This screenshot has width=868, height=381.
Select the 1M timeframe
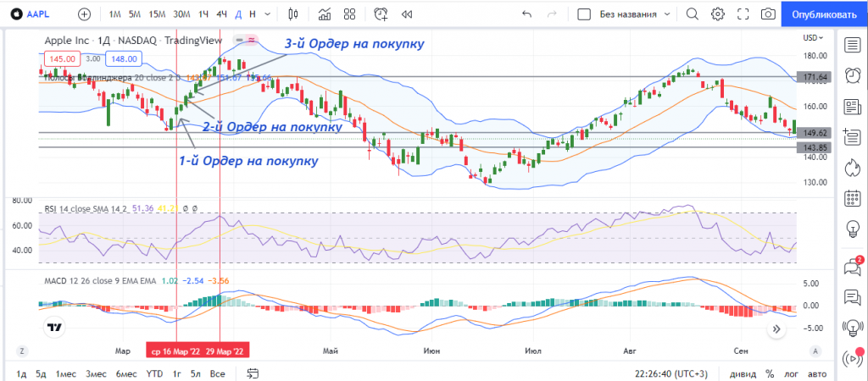[114, 14]
